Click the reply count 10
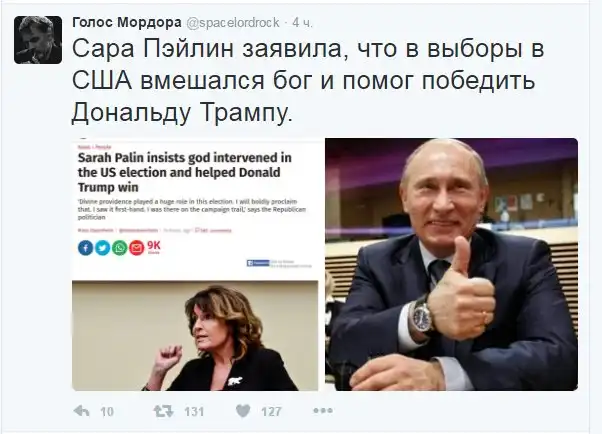 pos(107,412)
